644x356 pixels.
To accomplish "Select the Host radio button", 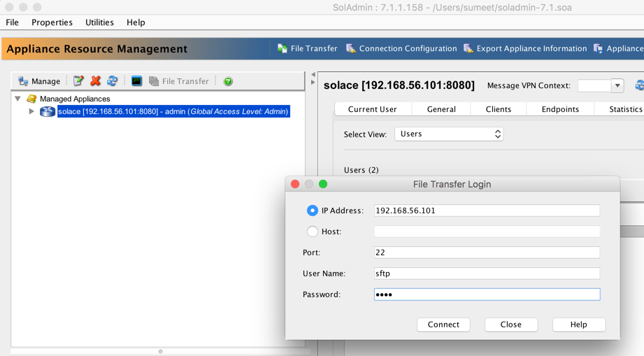I will [312, 232].
